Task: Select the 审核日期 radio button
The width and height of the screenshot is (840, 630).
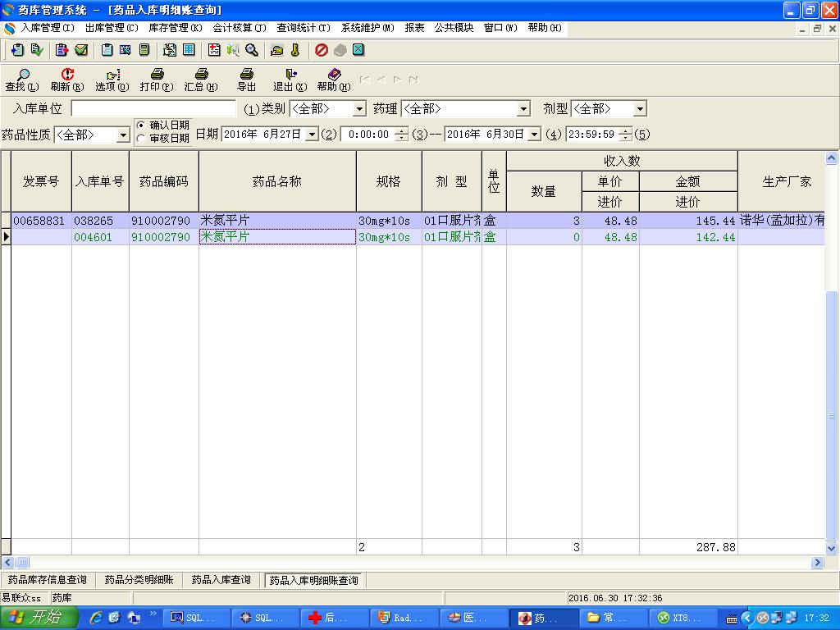Action: 141,138
